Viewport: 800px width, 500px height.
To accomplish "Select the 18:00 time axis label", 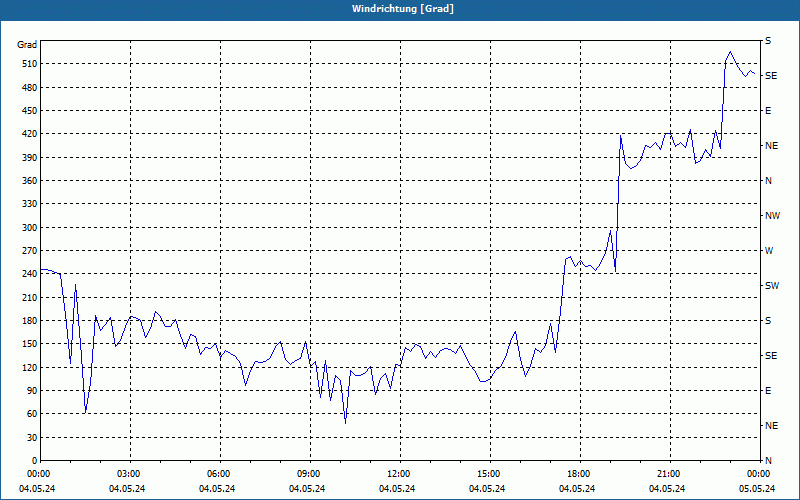I will [x=580, y=474].
